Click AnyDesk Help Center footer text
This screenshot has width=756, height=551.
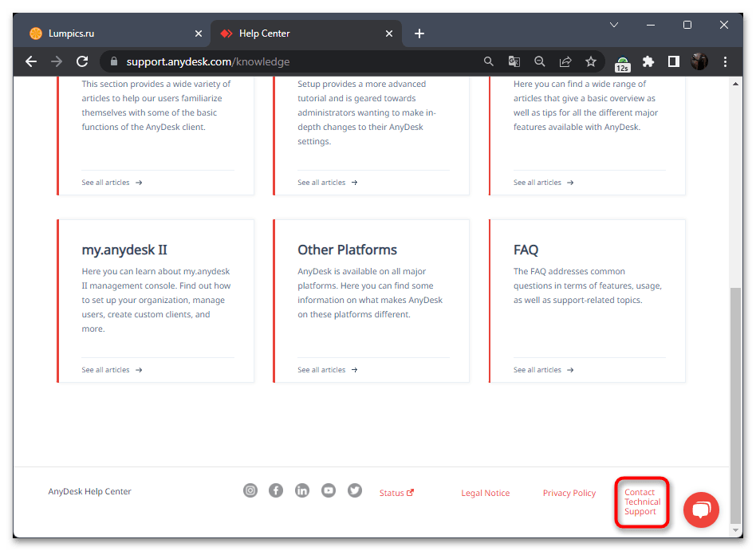pyautogui.click(x=89, y=491)
